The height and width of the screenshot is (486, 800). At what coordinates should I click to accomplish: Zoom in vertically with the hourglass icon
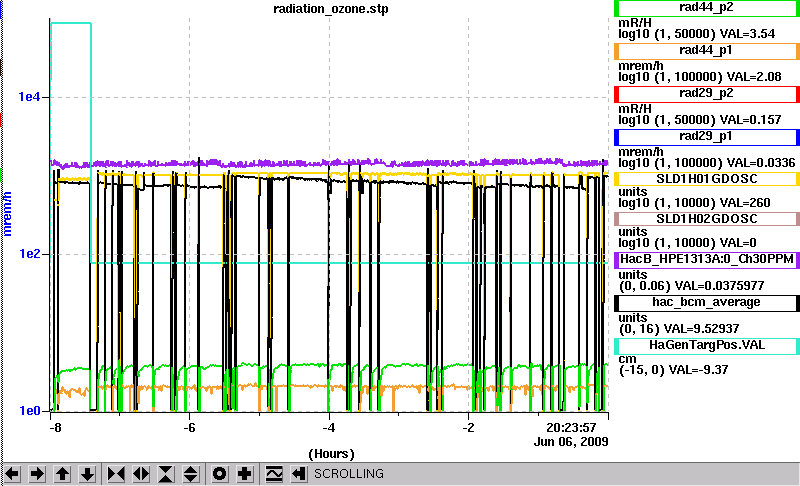[166, 474]
